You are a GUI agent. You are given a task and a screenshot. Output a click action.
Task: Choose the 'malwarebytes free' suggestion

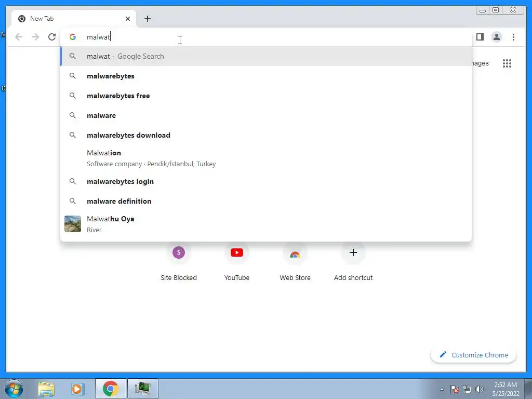(266, 96)
